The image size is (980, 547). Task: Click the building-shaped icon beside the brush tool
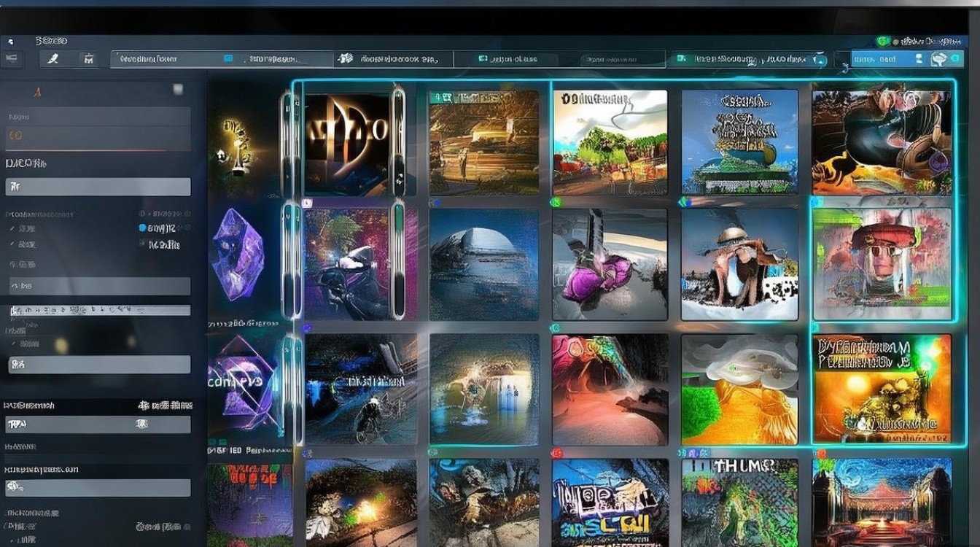pos(89,58)
